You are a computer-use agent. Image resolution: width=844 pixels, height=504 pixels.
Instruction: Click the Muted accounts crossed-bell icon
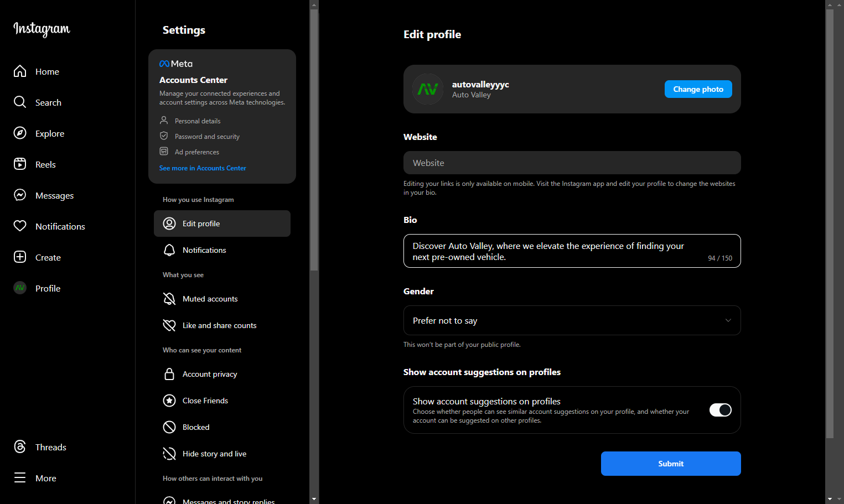point(169,299)
